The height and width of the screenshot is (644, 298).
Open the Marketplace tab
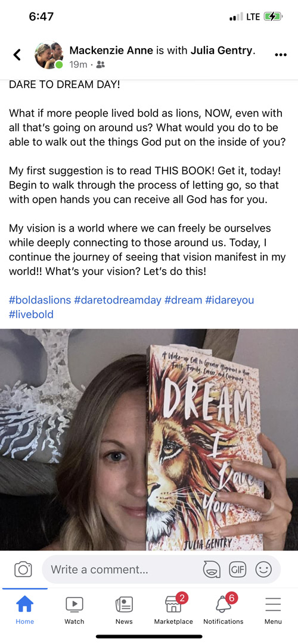point(173,609)
